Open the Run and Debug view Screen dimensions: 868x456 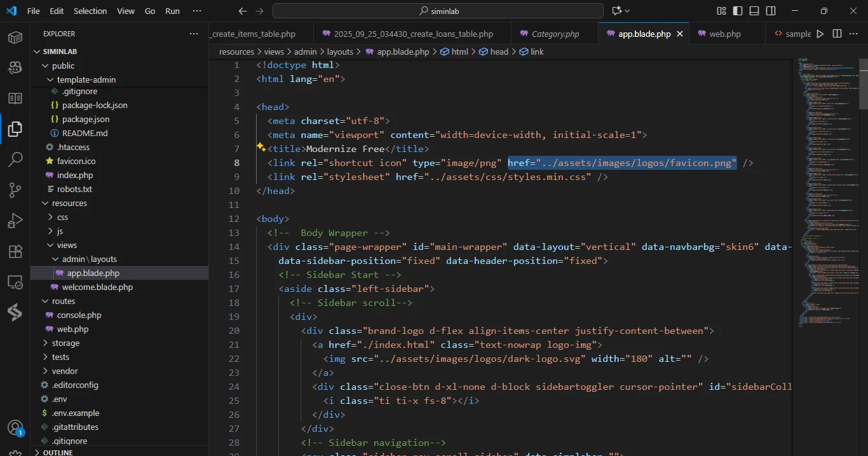point(15,221)
